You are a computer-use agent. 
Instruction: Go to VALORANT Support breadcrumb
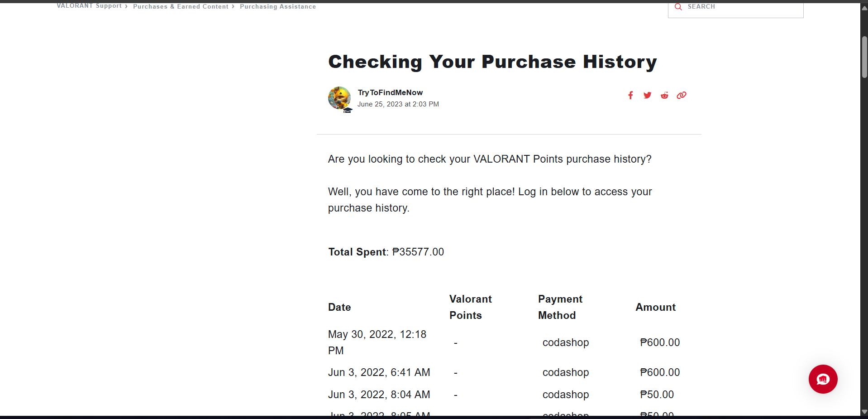89,6
